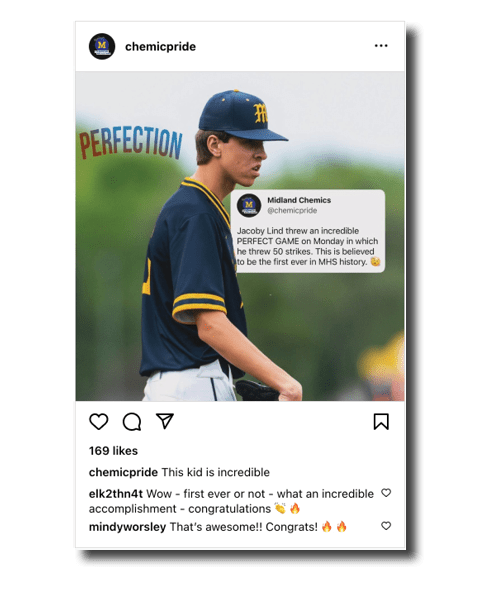Like the mindyworsley comment heart

(386, 526)
